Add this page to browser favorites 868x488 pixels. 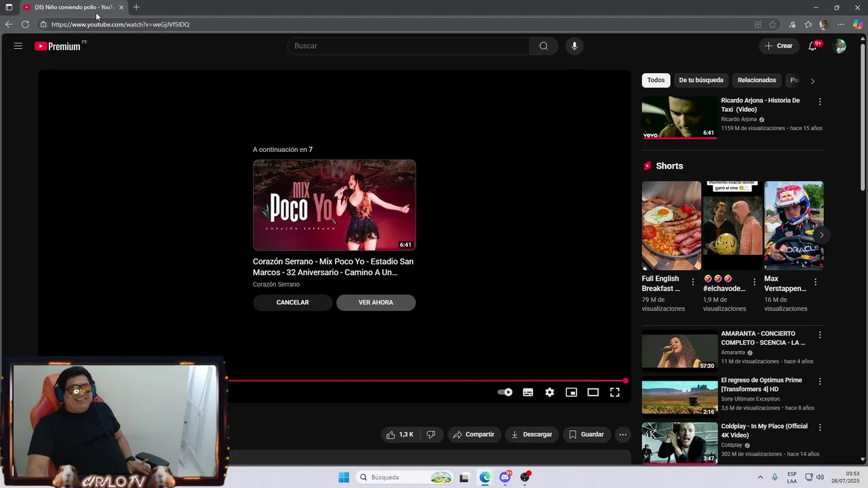pyautogui.click(x=772, y=24)
